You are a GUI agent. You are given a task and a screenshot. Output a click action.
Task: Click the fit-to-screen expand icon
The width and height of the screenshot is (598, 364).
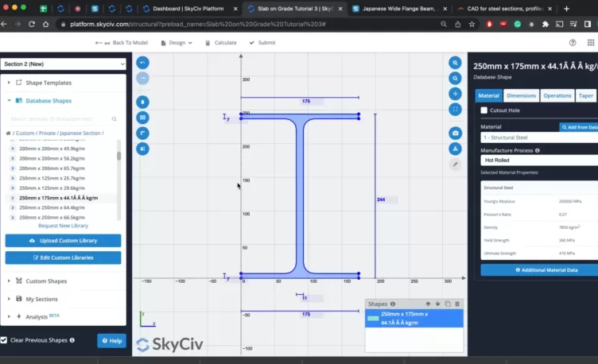(x=455, y=110)
